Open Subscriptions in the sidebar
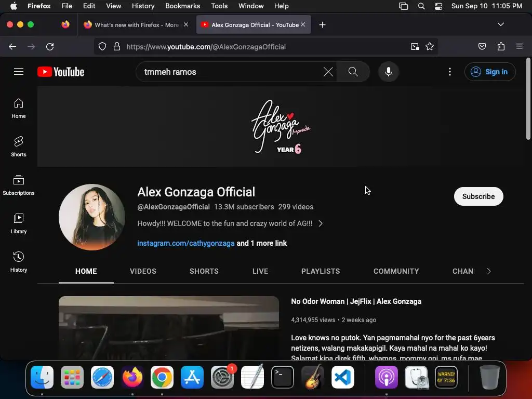Screen dimensions: 532x399 pos(19,185)
